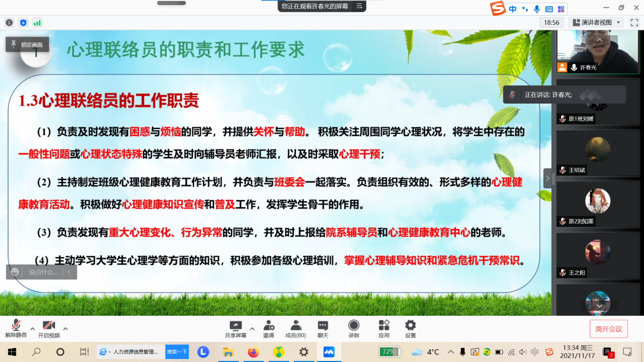644x362 pixels.
Task: Expand audio options arrow beside 解除静音
Action: coord(33,328)
